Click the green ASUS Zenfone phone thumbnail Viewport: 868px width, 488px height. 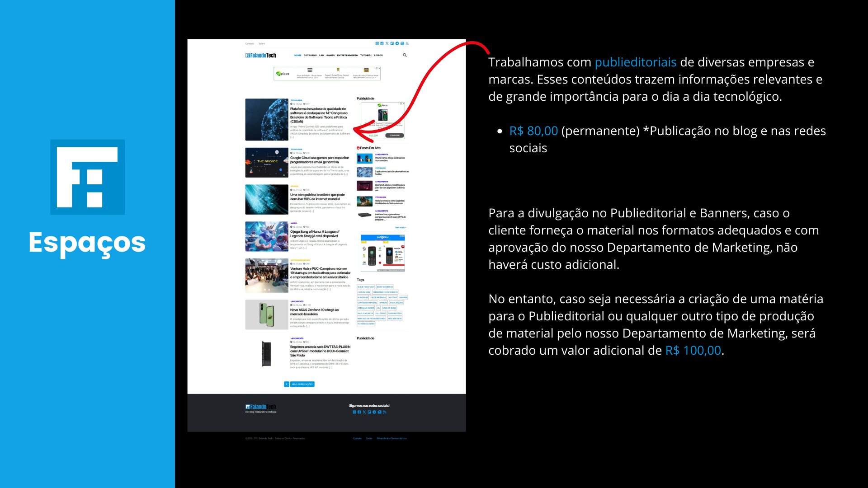coord(267,314)
